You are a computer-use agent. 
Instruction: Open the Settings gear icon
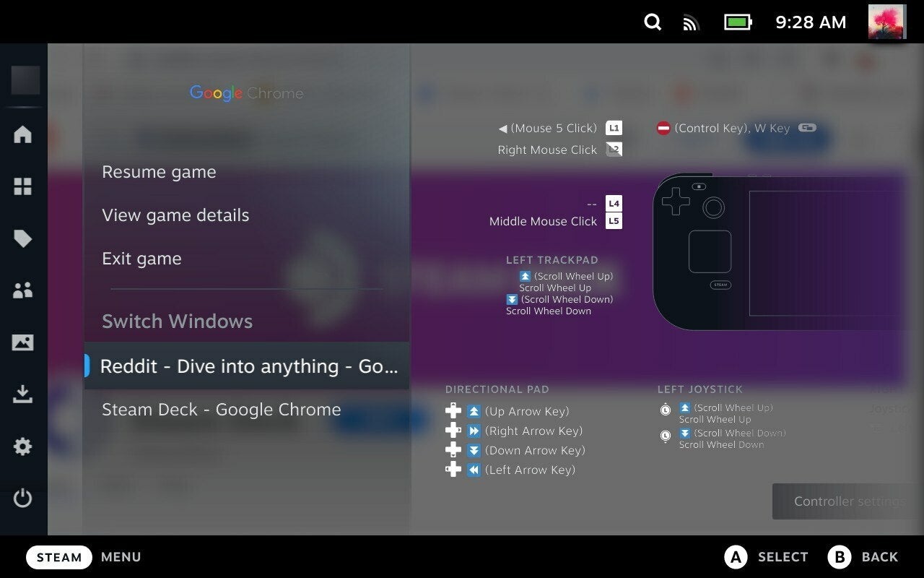[x=23, y=447]
